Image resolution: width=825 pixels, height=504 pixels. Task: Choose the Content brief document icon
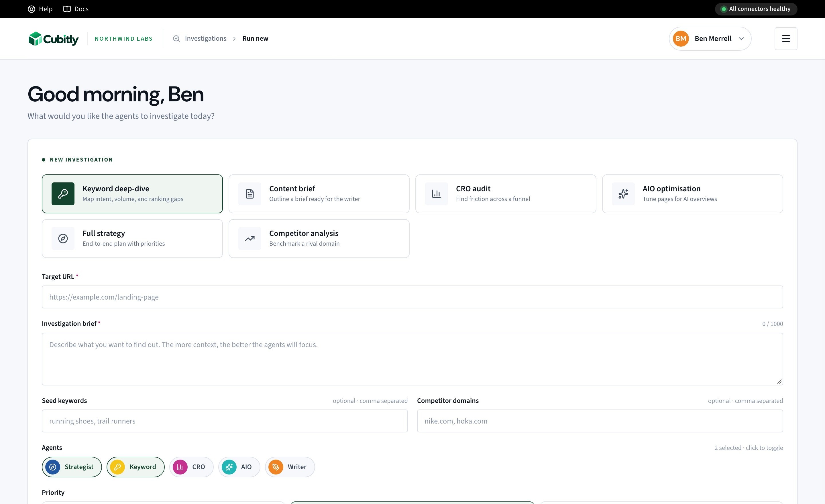[250, 194]
